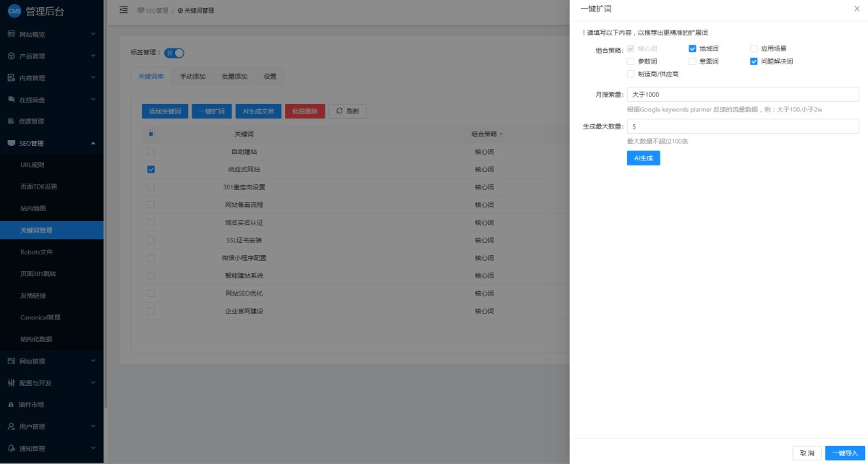Click the 一键导入 button

pyautogui.click(x=845, y=453)
